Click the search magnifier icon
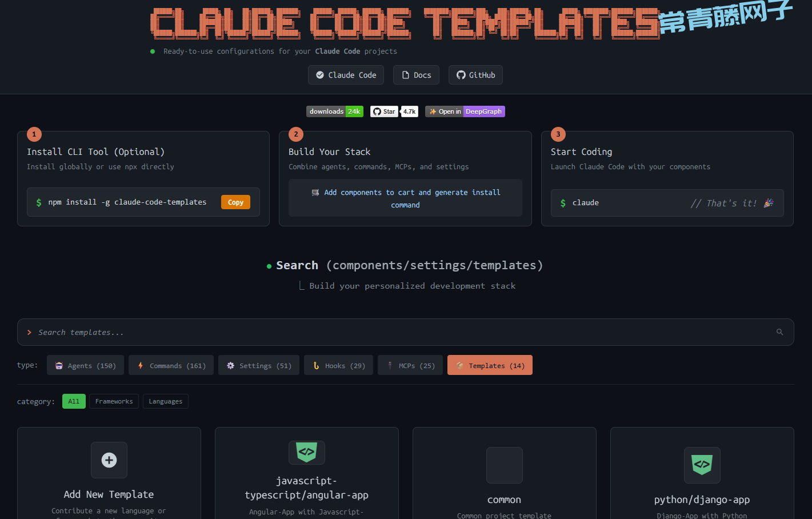The width and height of the screenshot is (812, 519). pos(779,332)
